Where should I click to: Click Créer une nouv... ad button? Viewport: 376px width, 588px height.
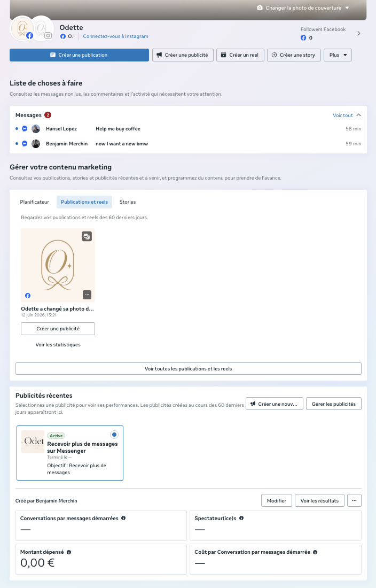[x=274, y=404]
